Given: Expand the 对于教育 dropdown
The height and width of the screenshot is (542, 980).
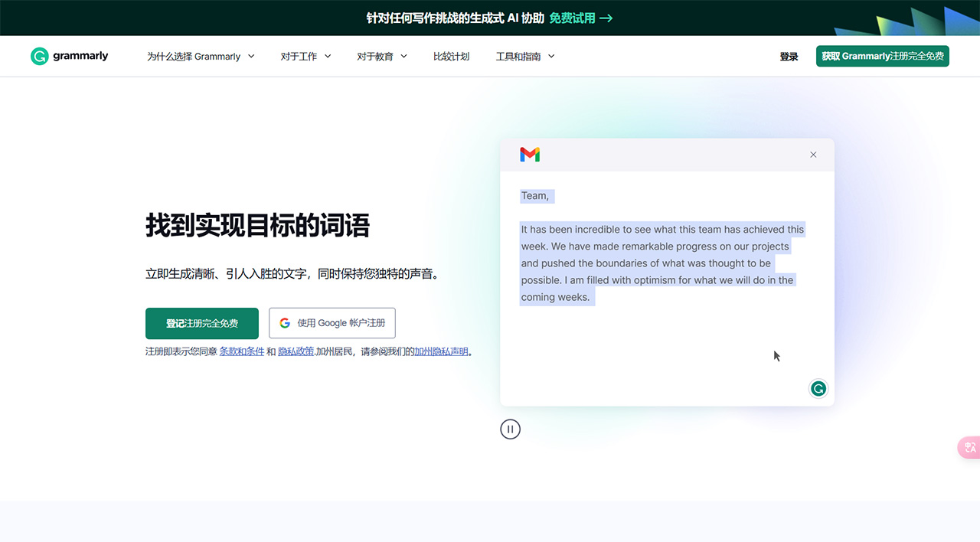Looking at the screenshot, I should [x=381, y=55].
